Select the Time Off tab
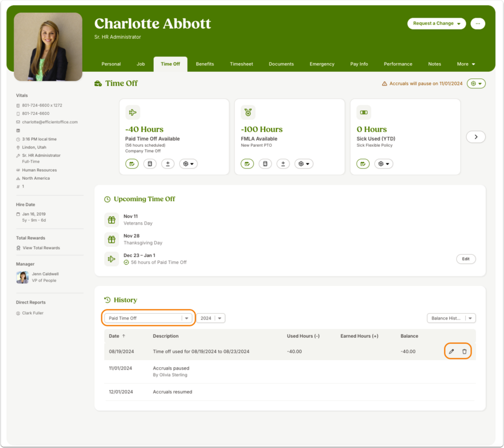 click(x=170, y=64)
